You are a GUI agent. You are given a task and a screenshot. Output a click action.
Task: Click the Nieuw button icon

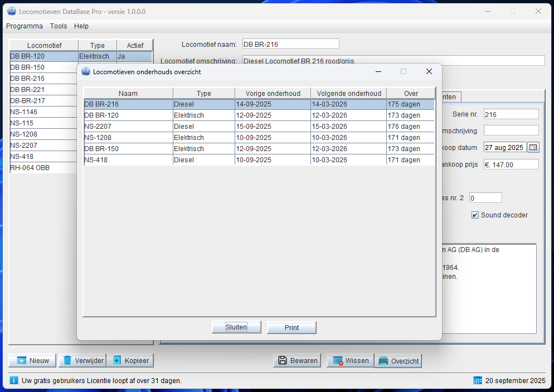pos(22,361)
